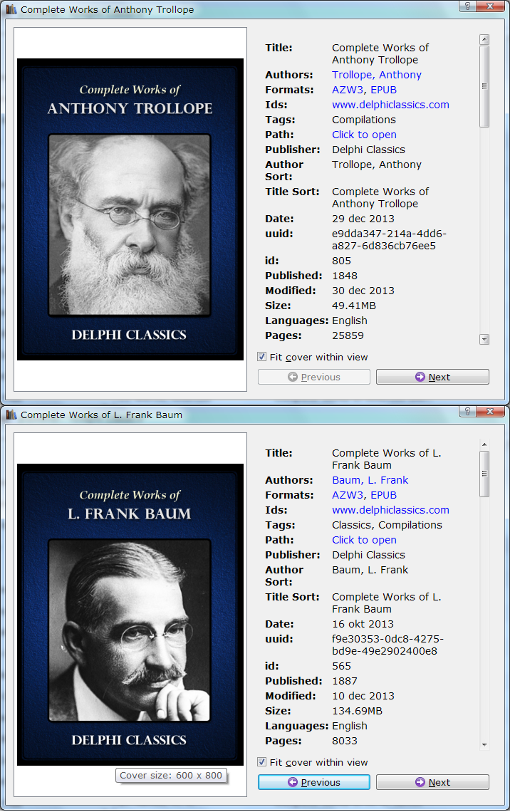This screenshot has width=510, height=812.
Task: Click tags value Classics, Compilations
Action: pyautogui.click(x=387, y=525)
